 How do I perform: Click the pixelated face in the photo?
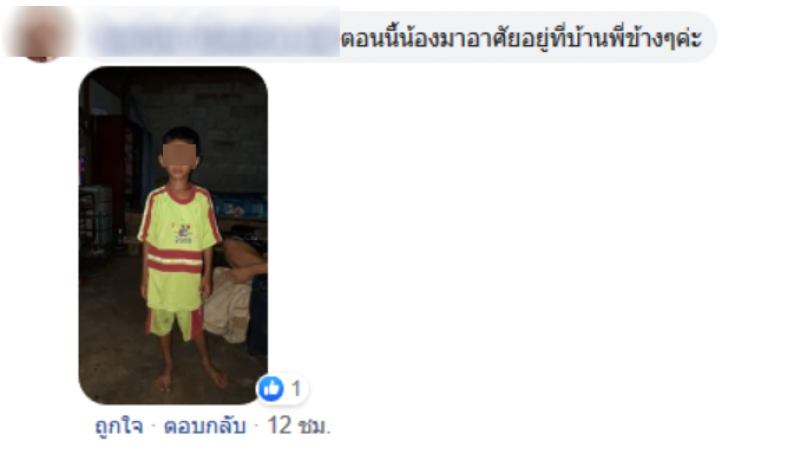pos(179,155)
